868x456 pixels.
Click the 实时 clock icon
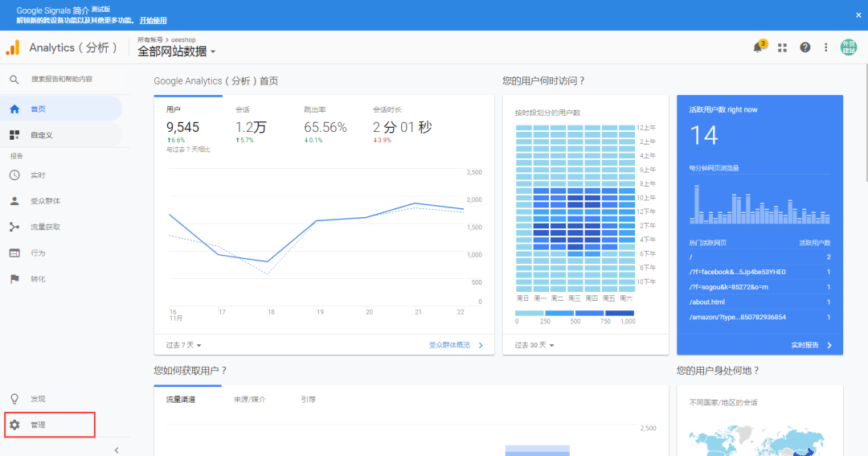click(x=14, y=175)
